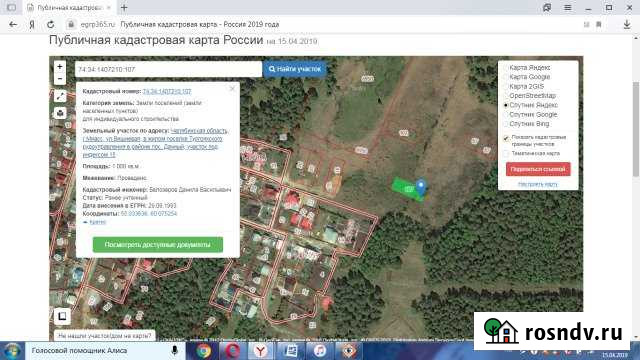Click the blue location pin marker
The height and width of the screenshot is (360, 640).
coord(421,187)
